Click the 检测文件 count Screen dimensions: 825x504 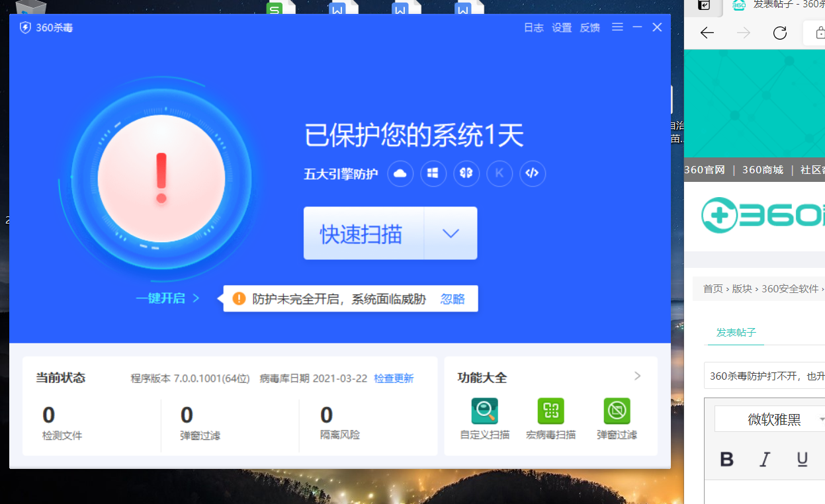[x=49, y=415]
